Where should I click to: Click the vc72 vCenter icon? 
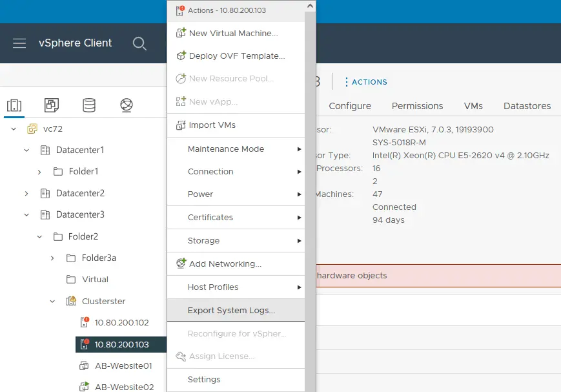pos(32,129)
